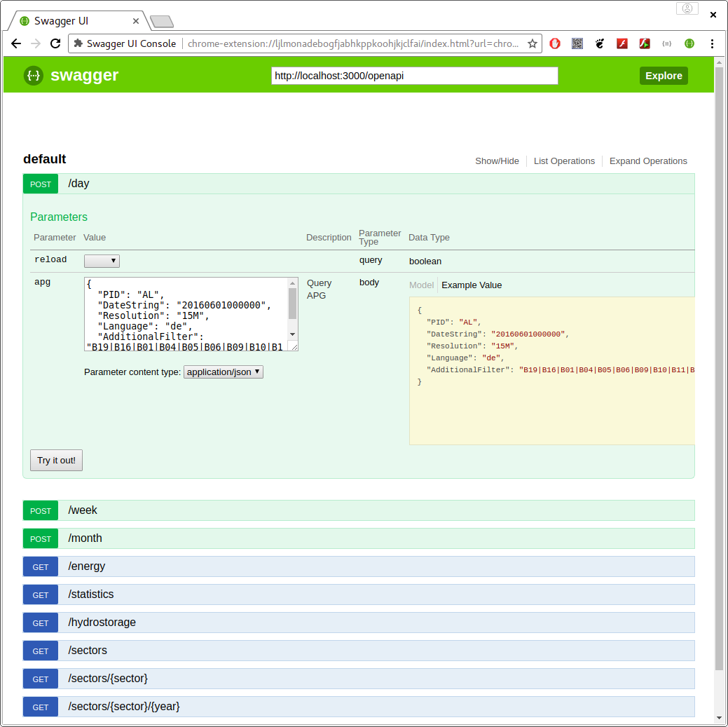Image resolution: width=728 pixels, height=727 pixels.
Task: Click inside the apg body textarea
Action: pos(186,314)
